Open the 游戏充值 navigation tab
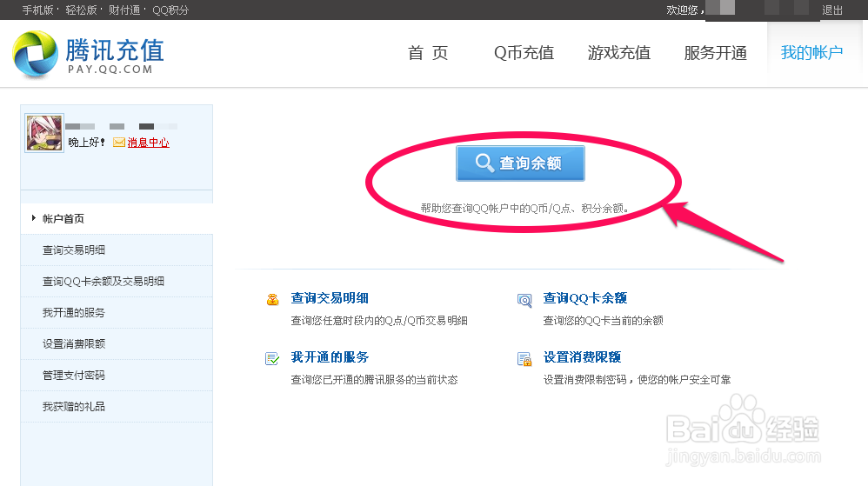The image size is (868, 486). click(x=619, y=52)
